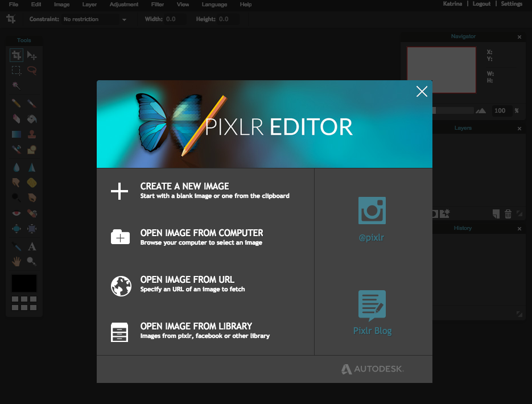Select the Sponge tool

32,183
